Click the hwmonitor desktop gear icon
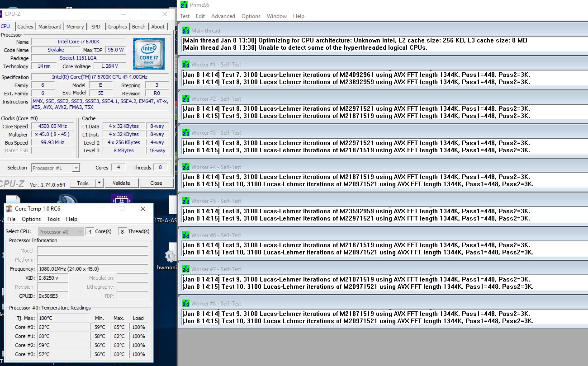 click(x=170, y=256)
